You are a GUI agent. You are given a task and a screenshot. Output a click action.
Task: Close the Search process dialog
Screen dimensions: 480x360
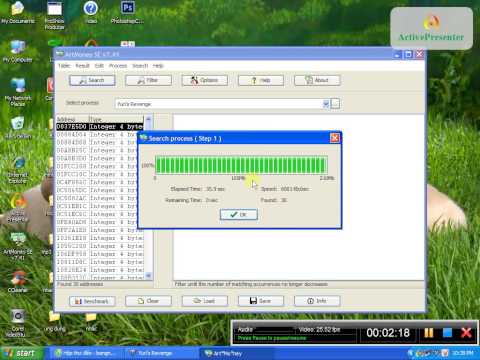point(335,138)
